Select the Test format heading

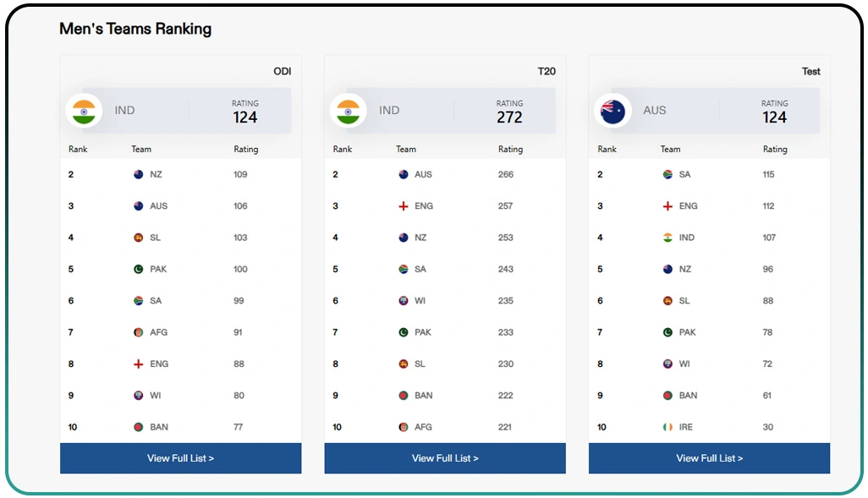(x=810, y=71)
